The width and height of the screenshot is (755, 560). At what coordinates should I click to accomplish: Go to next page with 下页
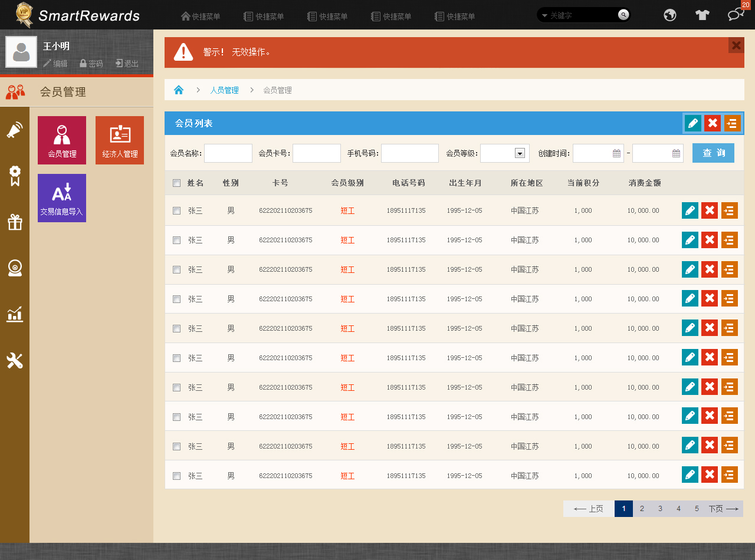(x=724, y=509)
